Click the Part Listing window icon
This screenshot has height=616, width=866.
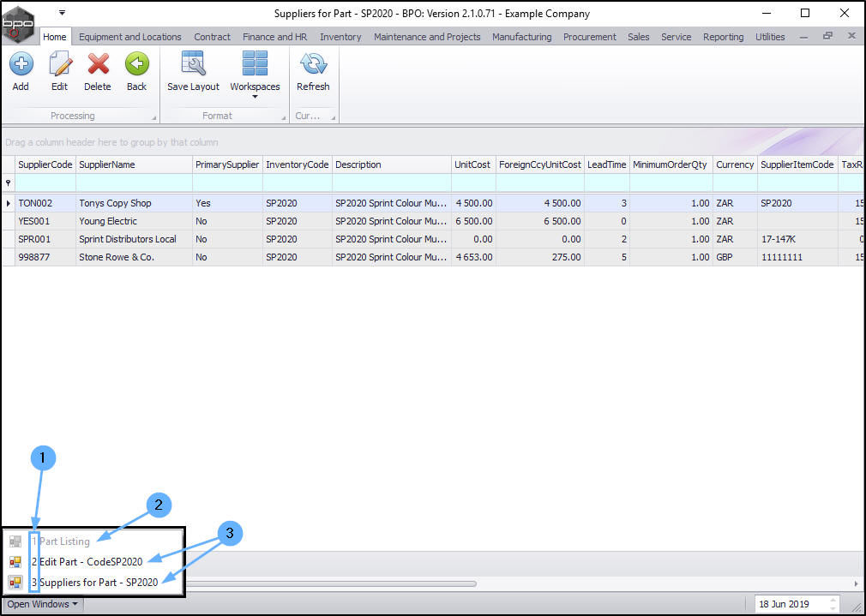click(x=15, y=541)
